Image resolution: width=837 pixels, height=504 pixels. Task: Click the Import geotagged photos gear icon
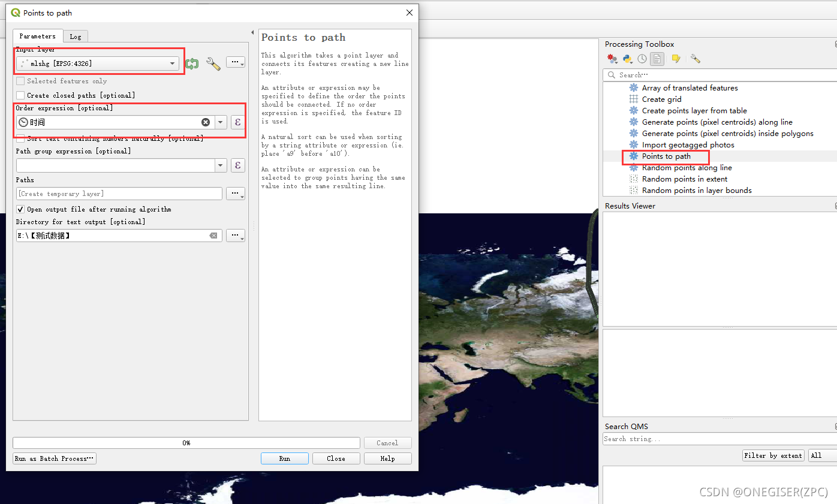pos(634,145)
